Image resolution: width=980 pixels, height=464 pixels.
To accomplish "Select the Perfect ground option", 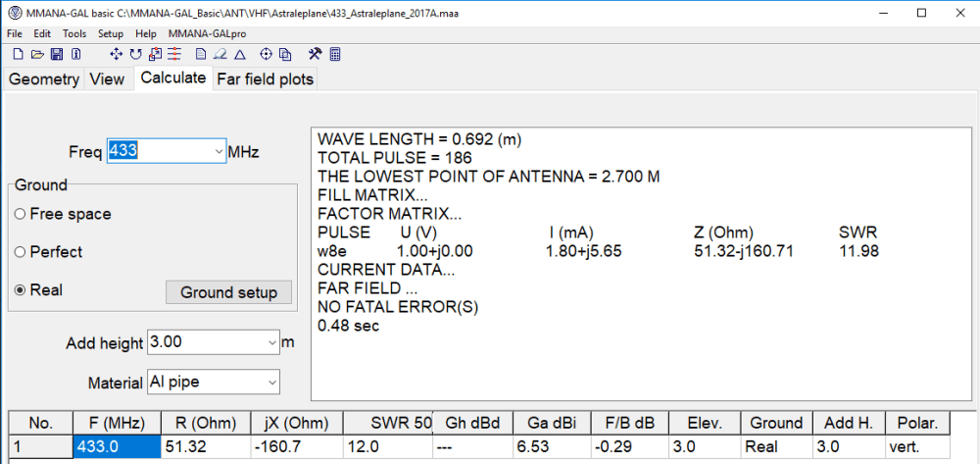I will coord(21,252).
